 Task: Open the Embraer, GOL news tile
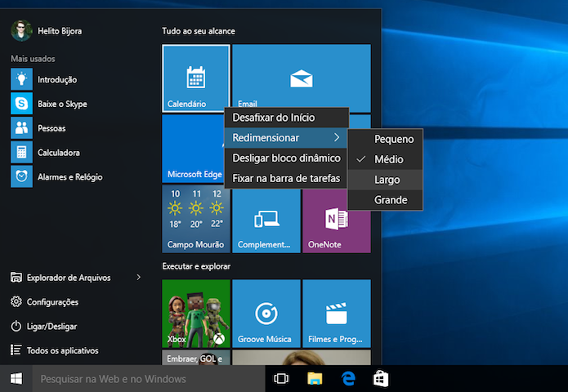tap(196, 357)
